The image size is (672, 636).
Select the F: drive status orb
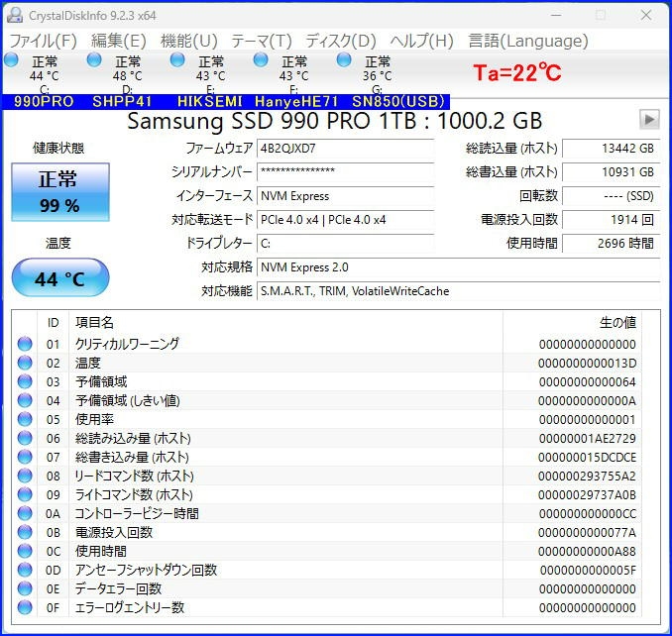click(x=261, y=59)
